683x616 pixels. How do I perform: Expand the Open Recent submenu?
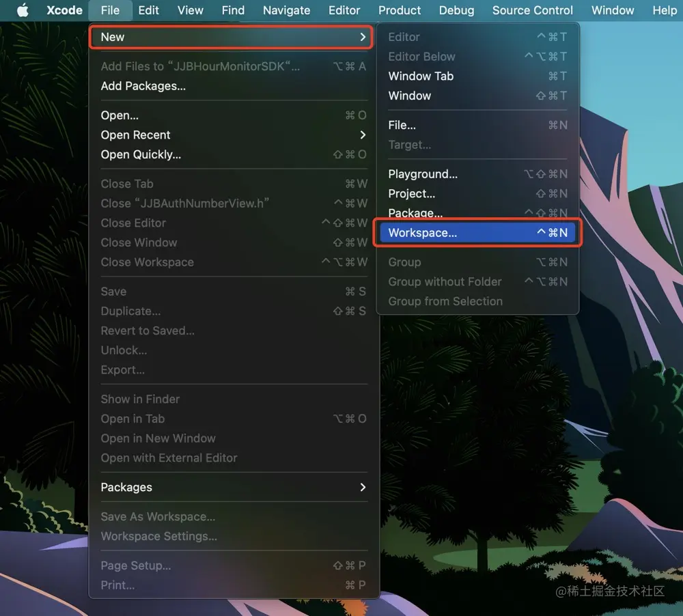click(x=234, y=135)
